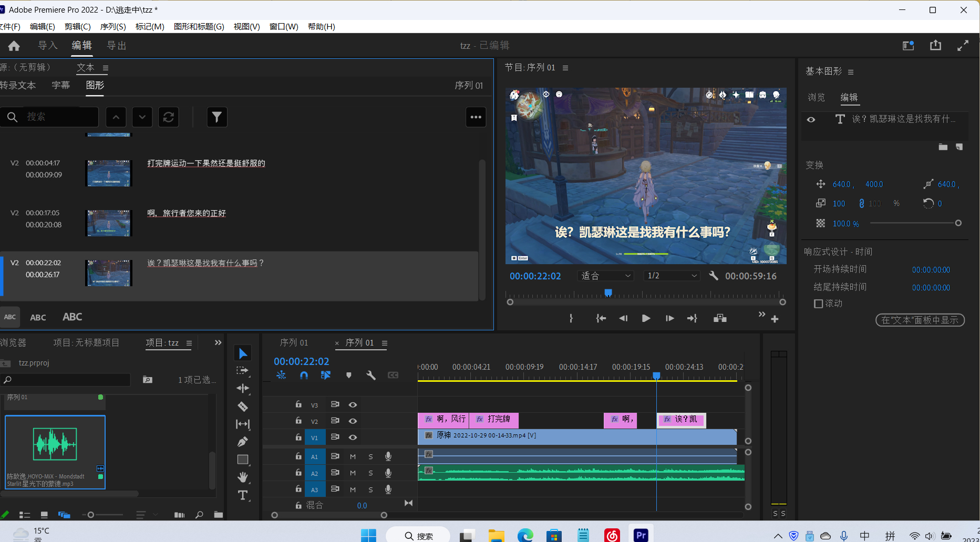Step back one frame
The image size is (980, 542).
tap(623, 318)
